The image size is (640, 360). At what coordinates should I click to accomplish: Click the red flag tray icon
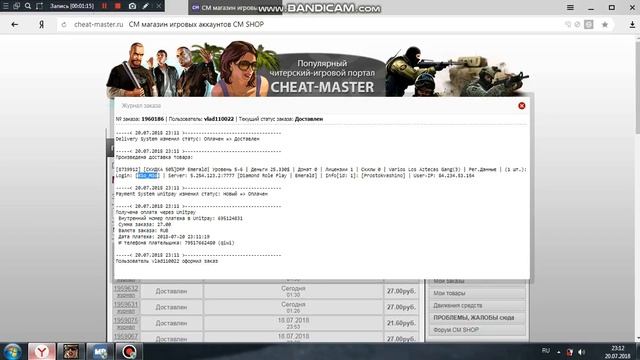570,352
